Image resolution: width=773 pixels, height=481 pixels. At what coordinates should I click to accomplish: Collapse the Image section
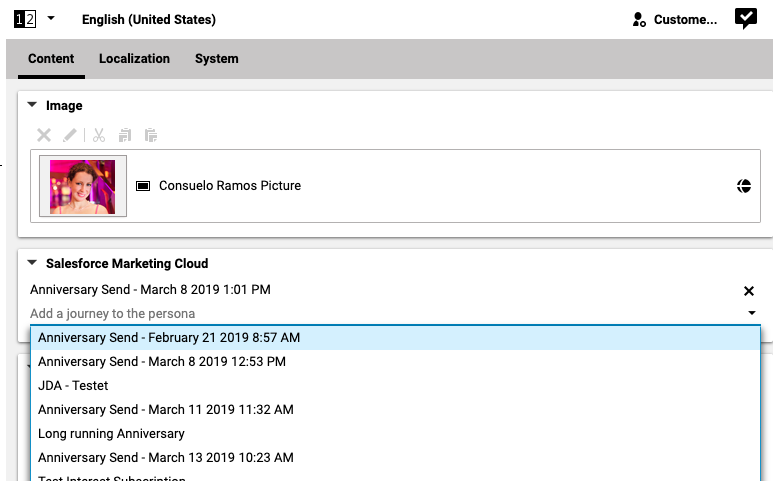tap(32, 105)
